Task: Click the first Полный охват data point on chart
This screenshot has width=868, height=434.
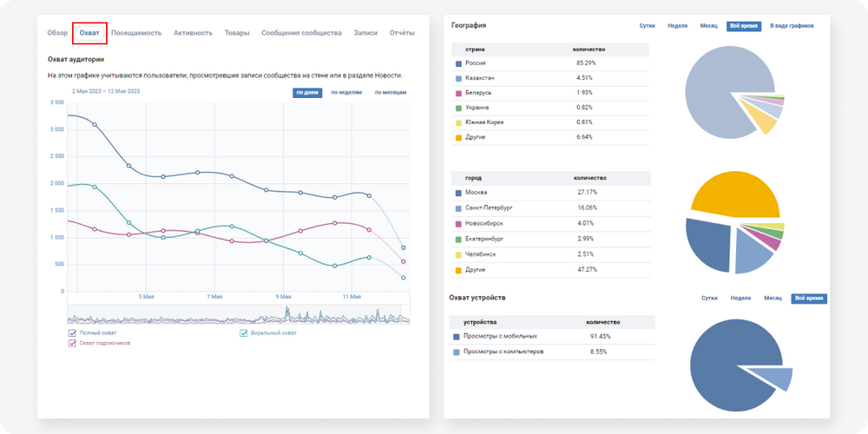Action: coord(95,125)
